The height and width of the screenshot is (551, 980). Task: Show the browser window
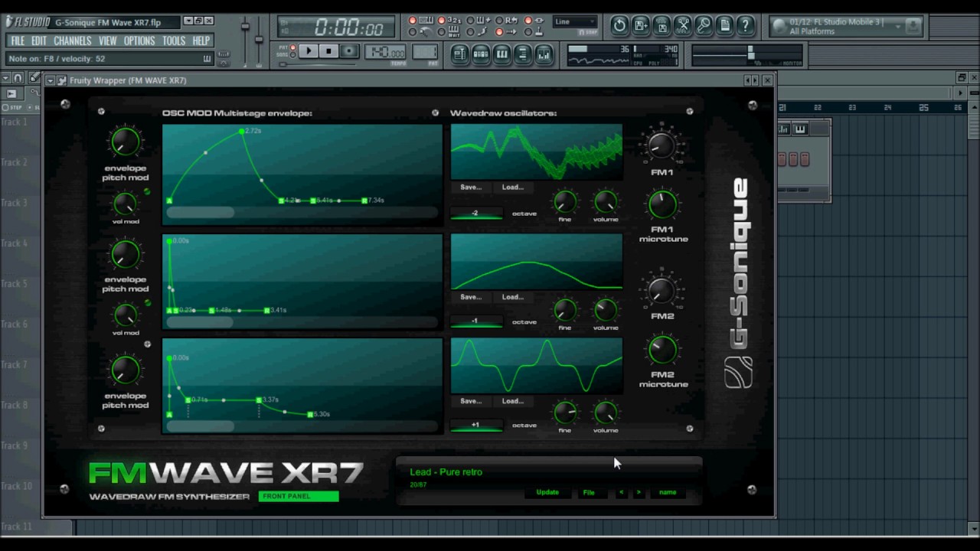click(522, 54)
